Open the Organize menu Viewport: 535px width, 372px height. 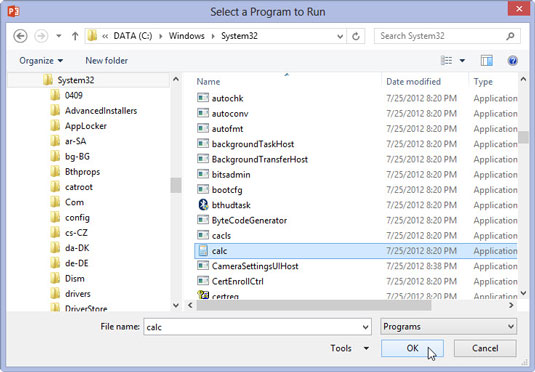pyautogui.click(x=41, y=60)
